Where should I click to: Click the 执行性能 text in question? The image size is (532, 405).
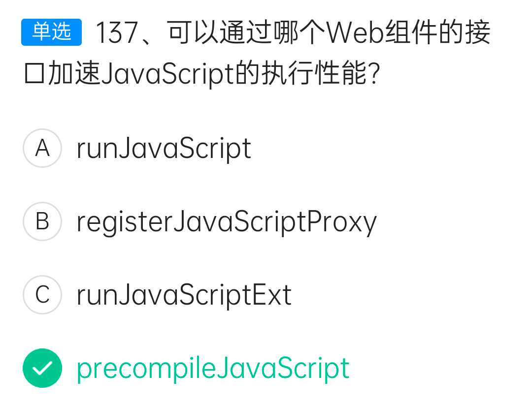point(315,73)
